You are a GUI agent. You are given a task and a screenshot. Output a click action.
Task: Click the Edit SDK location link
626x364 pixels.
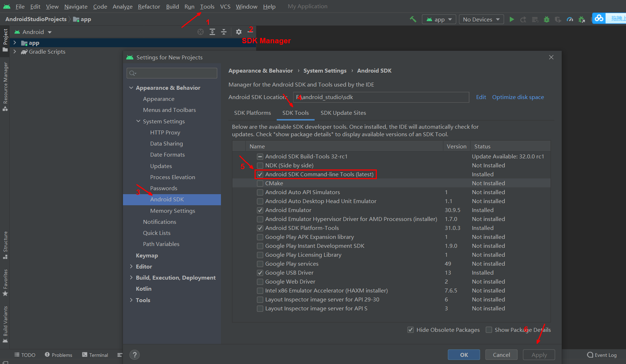(481, 97)
